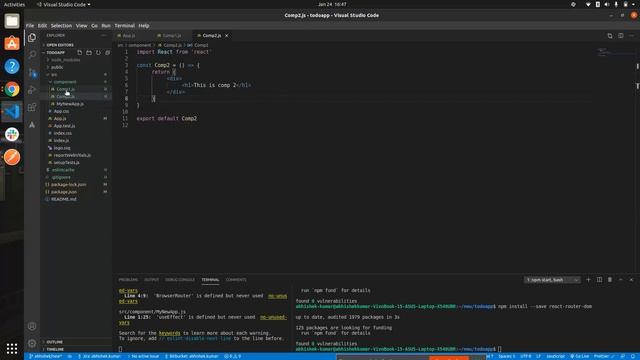This screenshot has width=640, height=360.
Task: Open the Manage gear in activity bar
Action: click(x=32, y=343)
